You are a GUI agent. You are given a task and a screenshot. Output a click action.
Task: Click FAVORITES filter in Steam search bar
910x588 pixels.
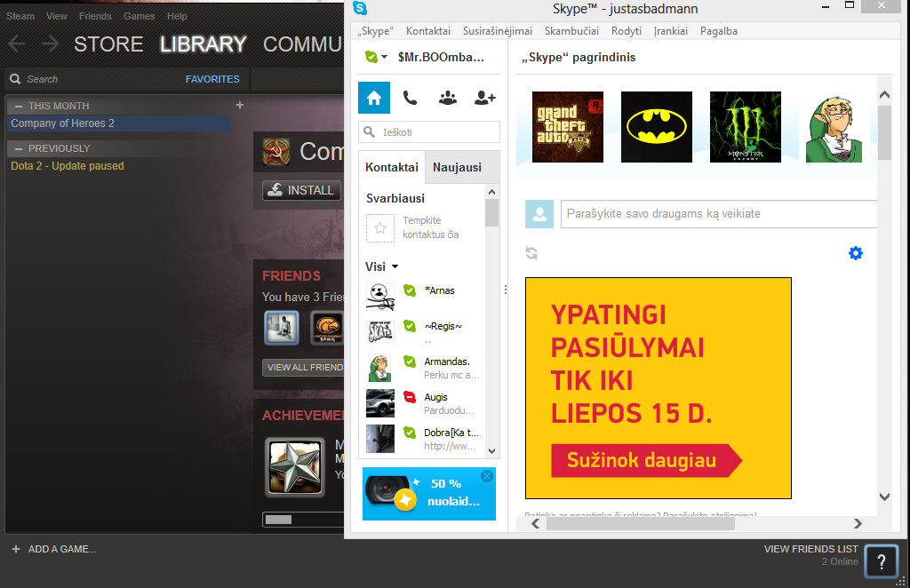(x=212, y=79)
